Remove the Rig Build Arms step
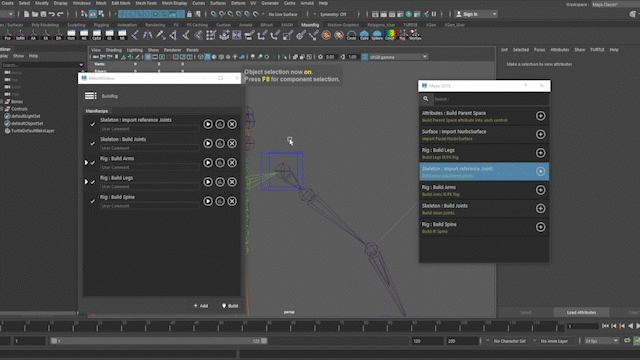 click(232, 162)
